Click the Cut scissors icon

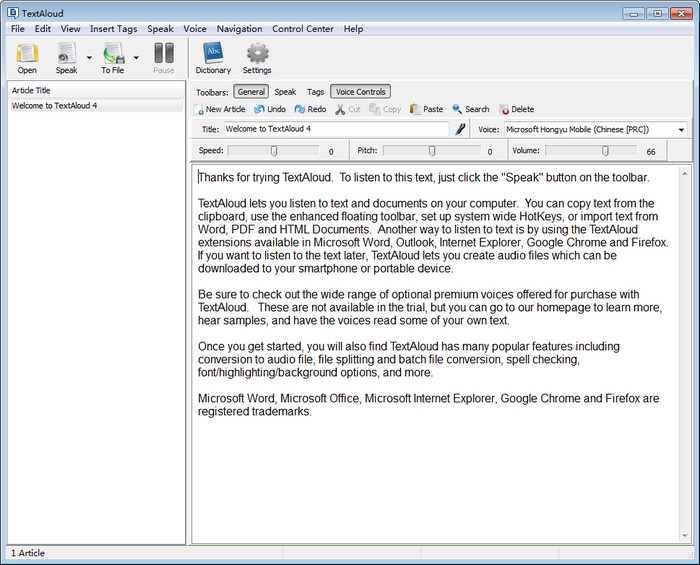(340, 109)
